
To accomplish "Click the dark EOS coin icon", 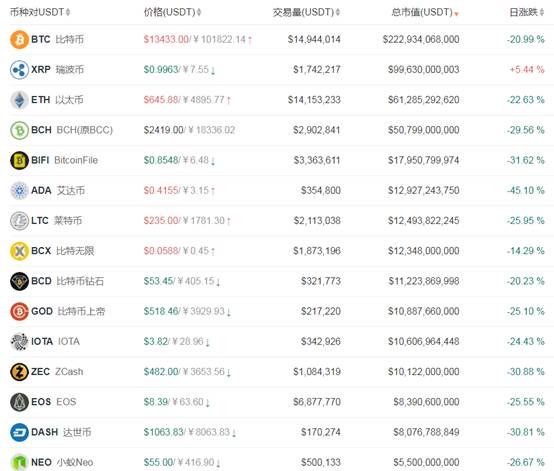I will (x=19, y=402).
